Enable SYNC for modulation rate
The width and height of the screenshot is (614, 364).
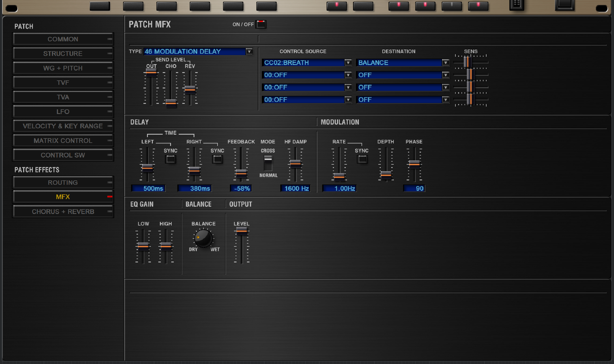tap(362, 159)
